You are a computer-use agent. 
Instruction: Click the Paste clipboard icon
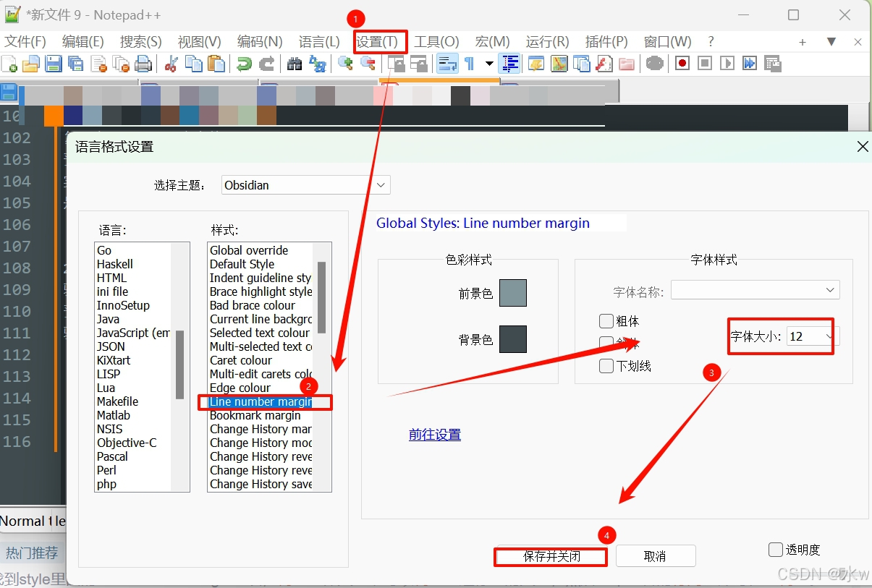216,64
